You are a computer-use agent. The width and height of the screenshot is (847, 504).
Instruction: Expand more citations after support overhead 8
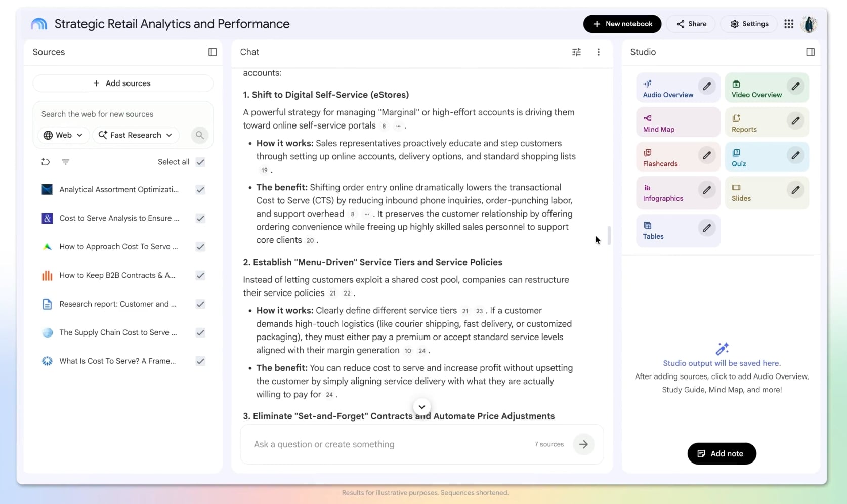pyautogui.click(x=367, y=214)
